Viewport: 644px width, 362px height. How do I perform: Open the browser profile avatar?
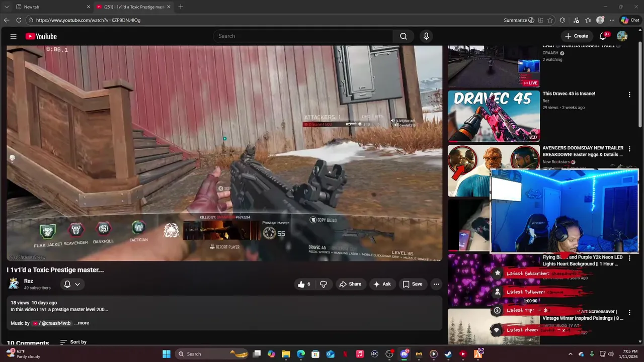(x=600, y=20)
